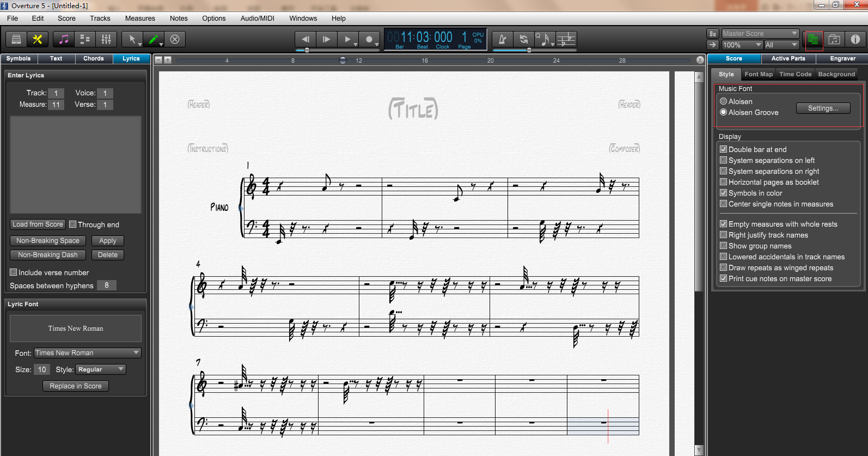Enable Through end checkbox
The image size is (868, 456).
pos(73,224)
